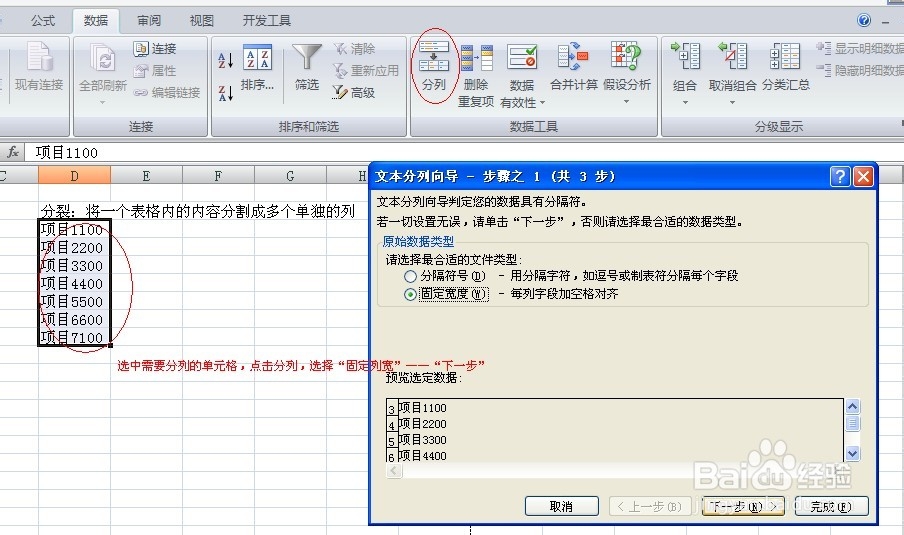Sort ascending with the A-Z icon
This screenshot has width=904, height=535.
click(x=225, y=60)
